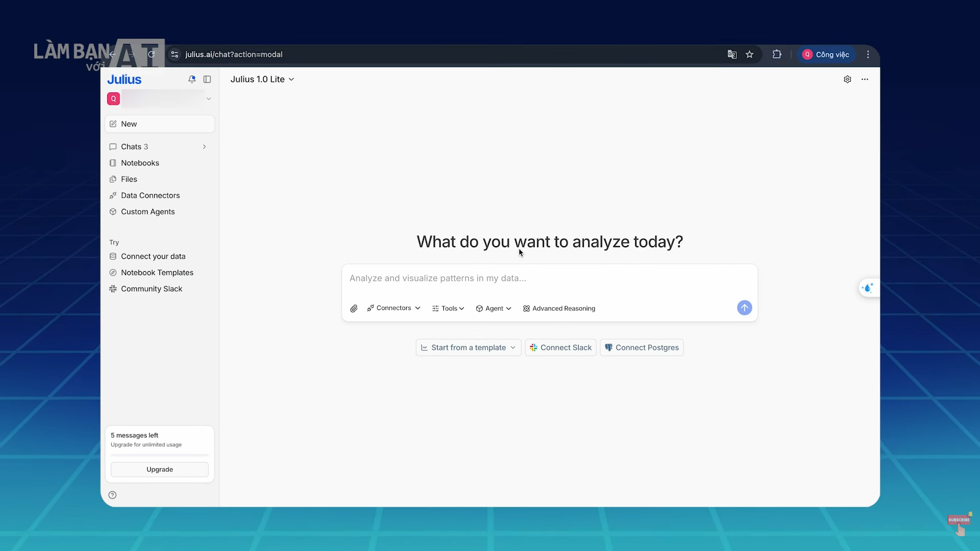The width and height of the screenshot is (980, 551).
Task: Click the help question mark icon
Action: click(112, 495)
